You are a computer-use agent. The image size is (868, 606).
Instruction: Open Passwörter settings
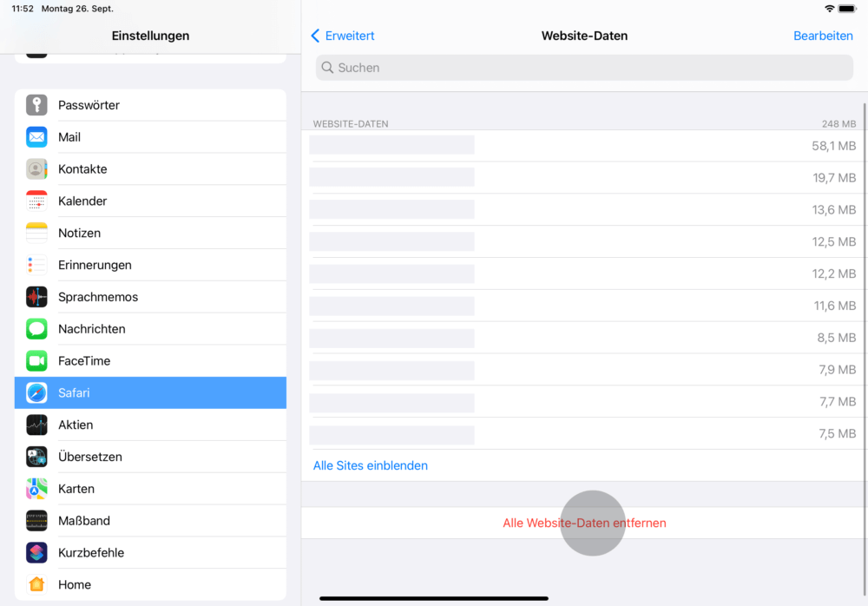tap(150, 105)
